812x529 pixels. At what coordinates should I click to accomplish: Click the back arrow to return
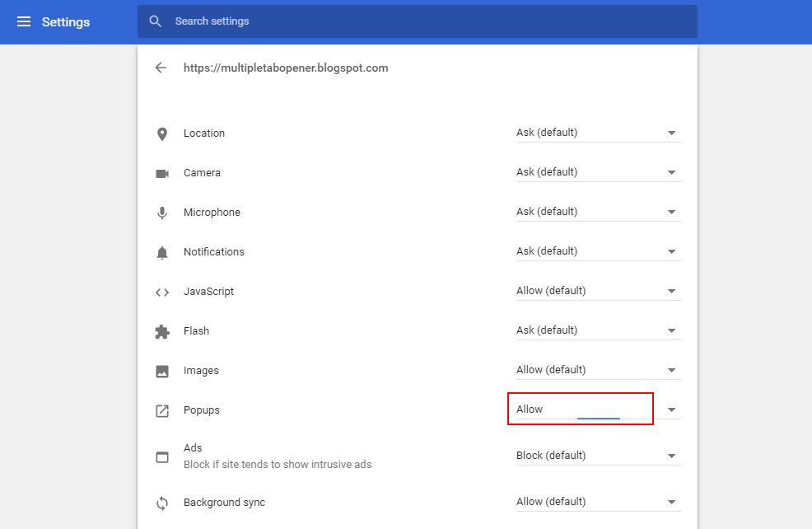point(161,68)
